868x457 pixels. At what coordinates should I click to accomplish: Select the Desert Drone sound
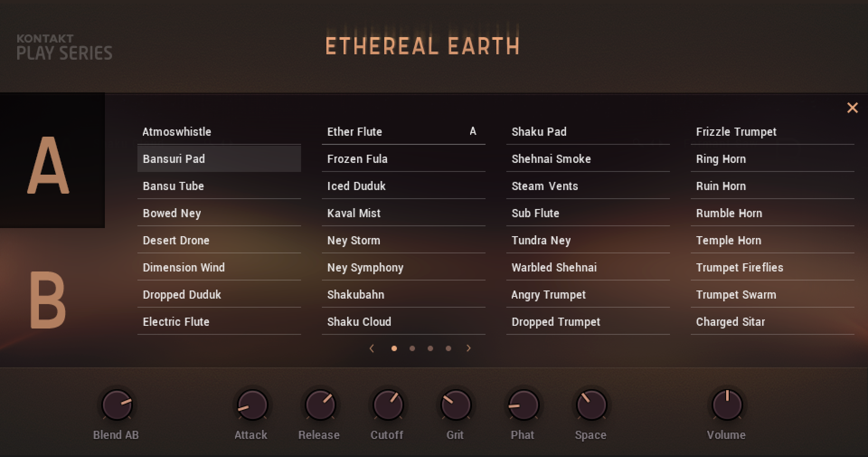tap(219, 240)
